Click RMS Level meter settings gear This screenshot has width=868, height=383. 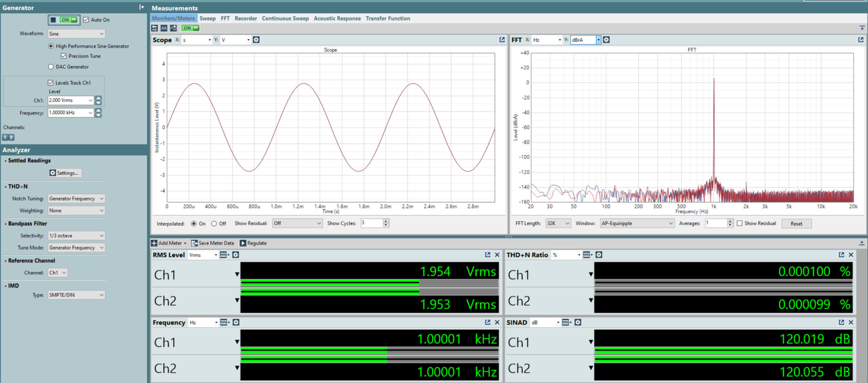tap(236, 255)
